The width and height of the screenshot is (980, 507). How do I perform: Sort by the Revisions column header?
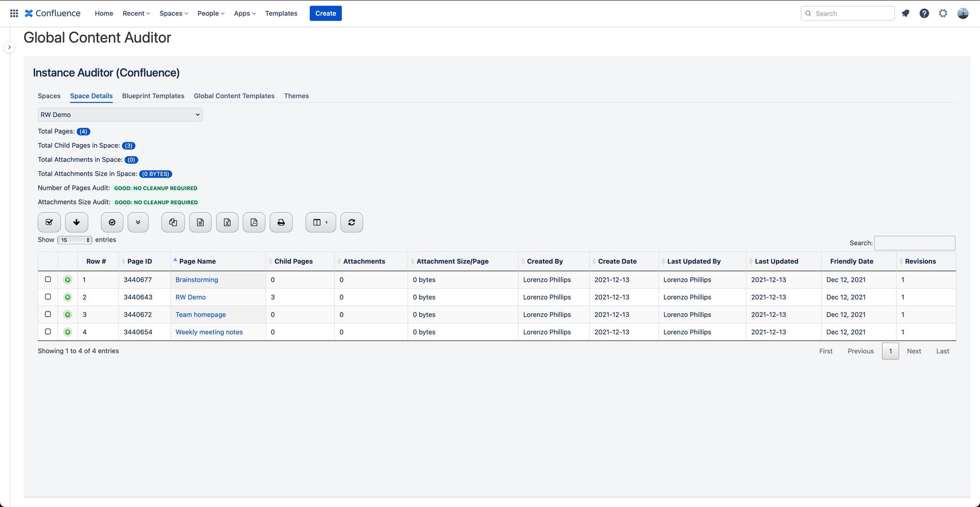point(926,261)
